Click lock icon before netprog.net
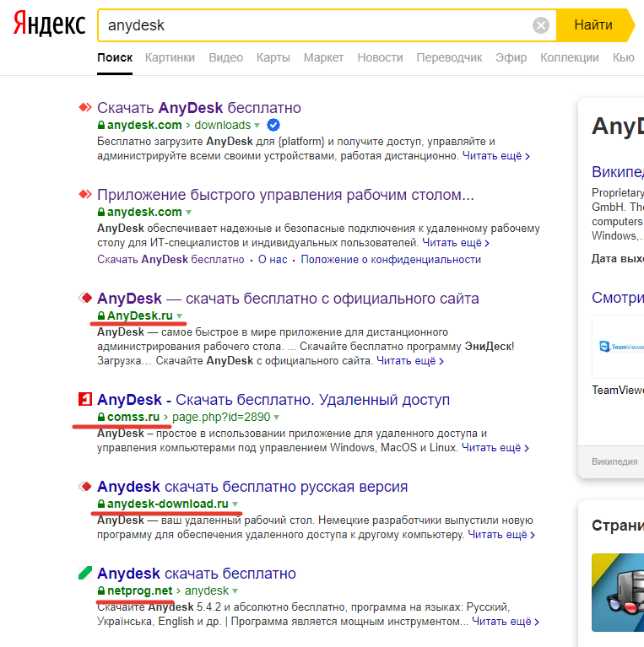 tap(101, 590)
